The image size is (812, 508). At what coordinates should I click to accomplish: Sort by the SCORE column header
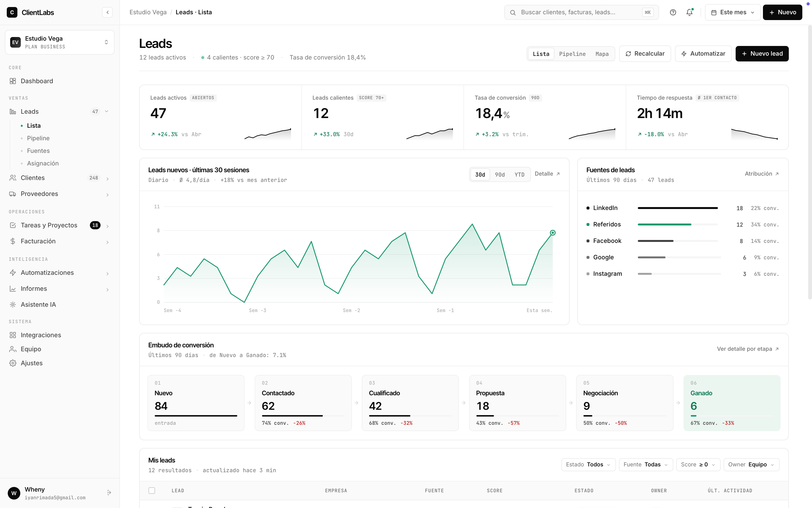(x=495, y=491)
